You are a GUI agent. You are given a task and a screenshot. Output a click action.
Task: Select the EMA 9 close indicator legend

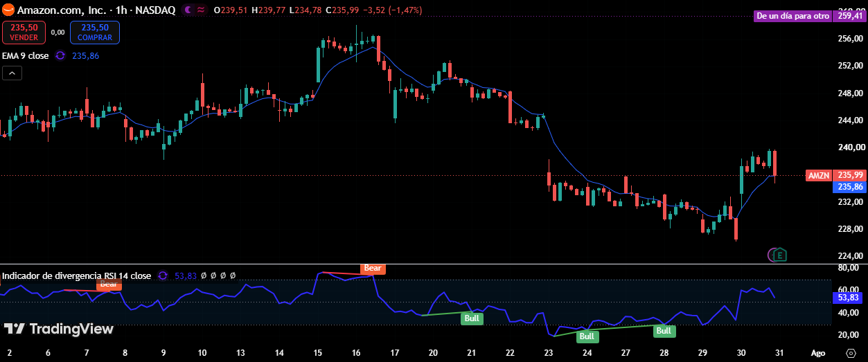[26, 55]
